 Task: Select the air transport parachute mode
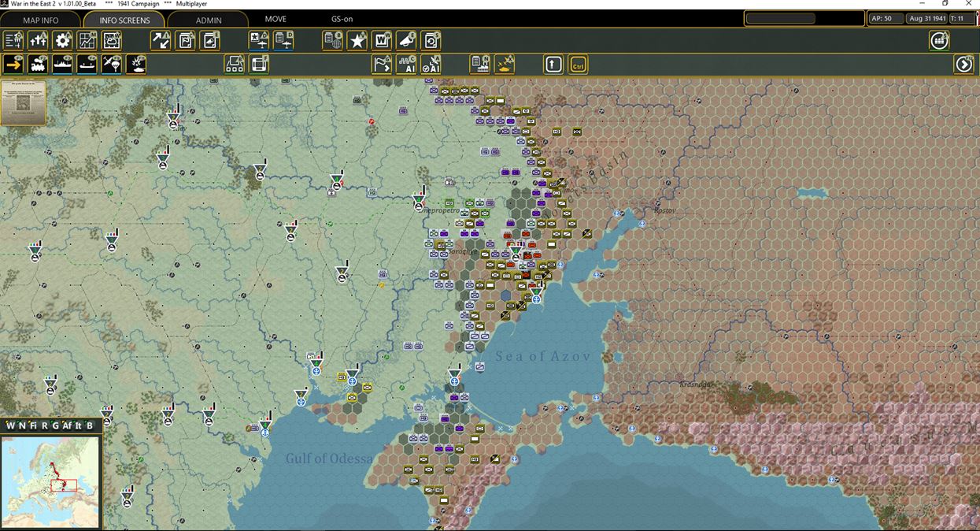tap(112, 64)
